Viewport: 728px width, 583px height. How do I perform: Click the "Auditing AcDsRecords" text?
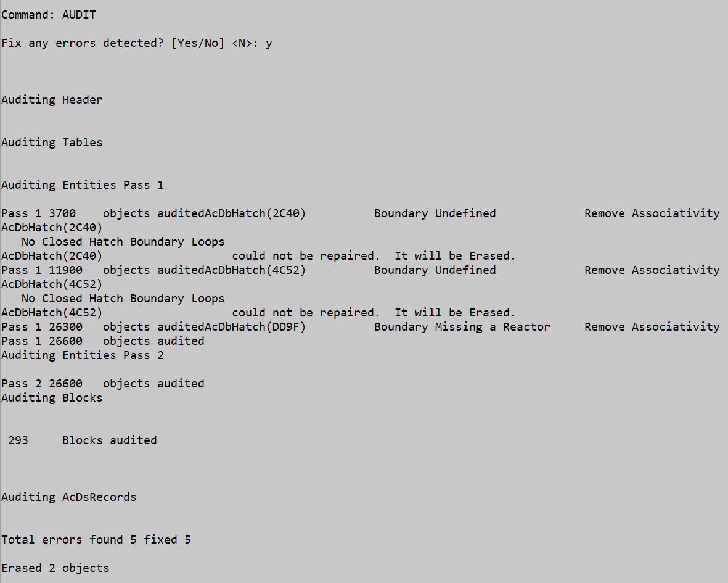[x=68, y=497]
